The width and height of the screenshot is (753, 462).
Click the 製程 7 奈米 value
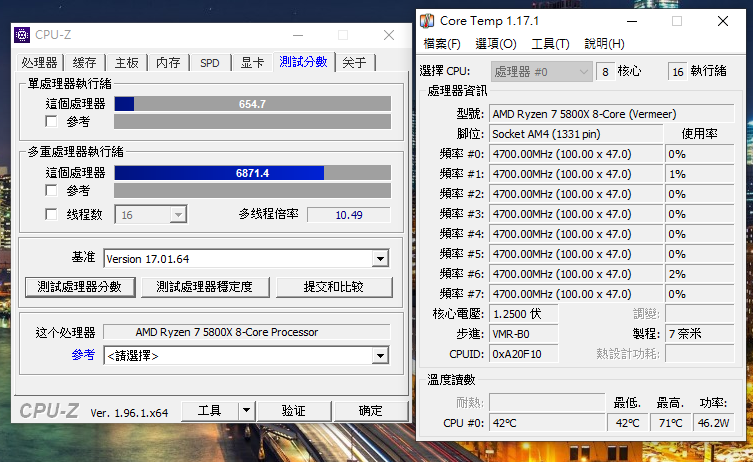click(x=700, y=334)
